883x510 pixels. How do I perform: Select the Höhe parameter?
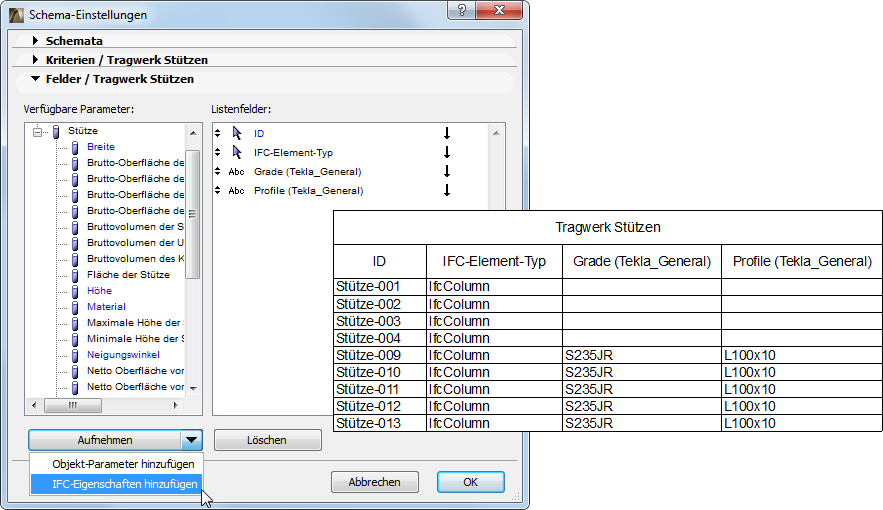pos(99,290)
